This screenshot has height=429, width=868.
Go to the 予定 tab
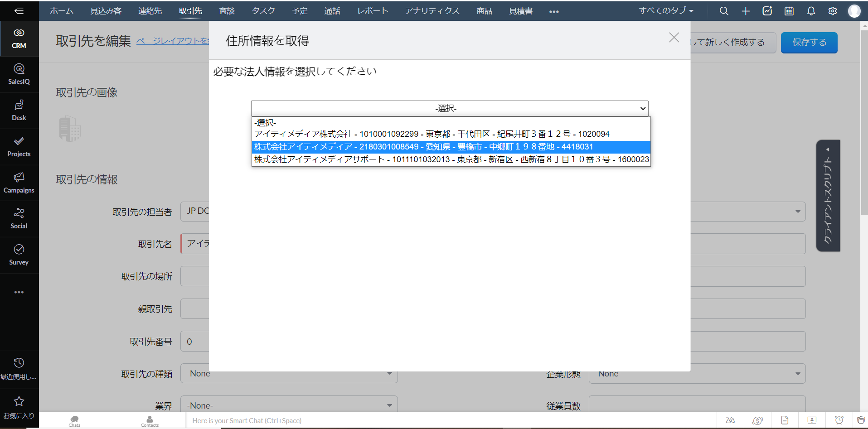point(300,11)
